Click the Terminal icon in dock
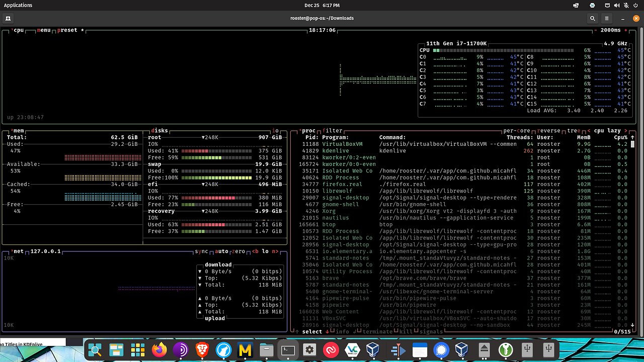 [288, 350]
